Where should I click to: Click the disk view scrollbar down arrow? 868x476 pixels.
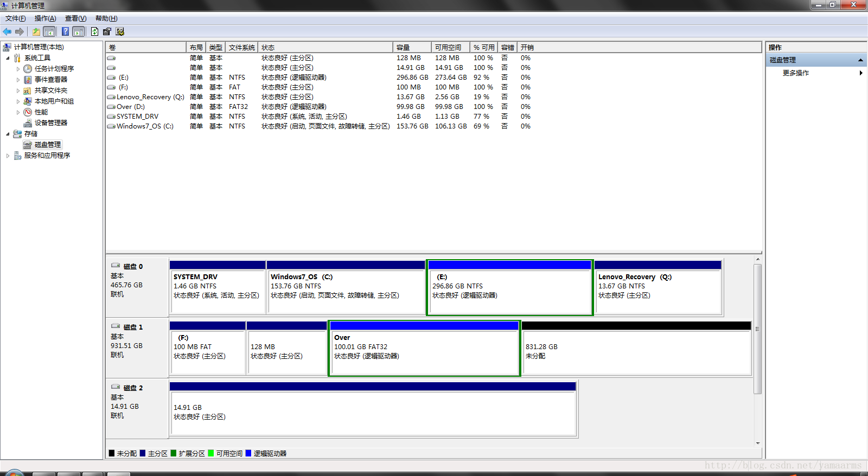[x=758, y=443]
